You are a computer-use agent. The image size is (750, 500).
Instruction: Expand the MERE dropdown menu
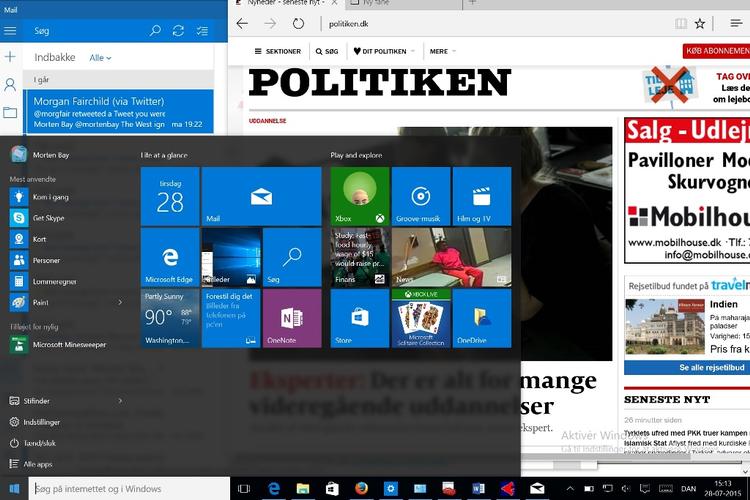[442, 51]
